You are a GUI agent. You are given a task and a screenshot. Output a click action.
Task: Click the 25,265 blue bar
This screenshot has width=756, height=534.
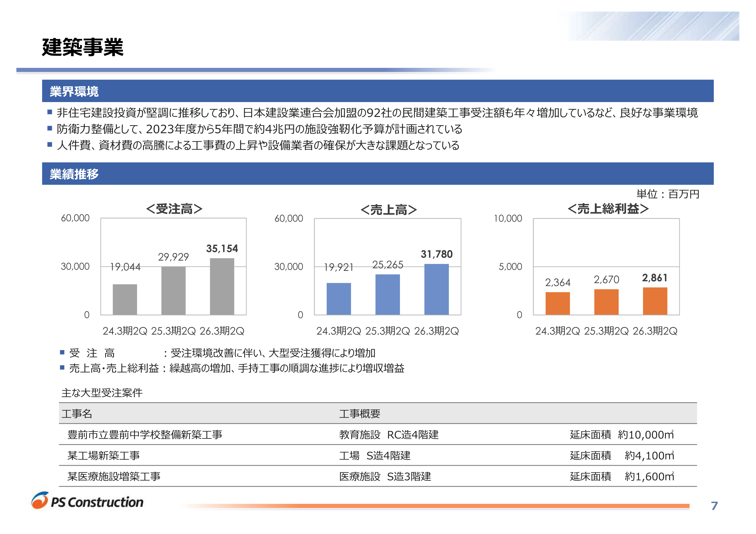(x=387, y=294)
